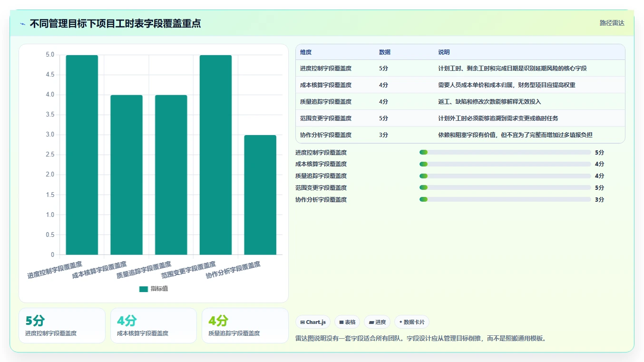
Task: Click description starting 需要人员成本单价
Action: [507, 85]
